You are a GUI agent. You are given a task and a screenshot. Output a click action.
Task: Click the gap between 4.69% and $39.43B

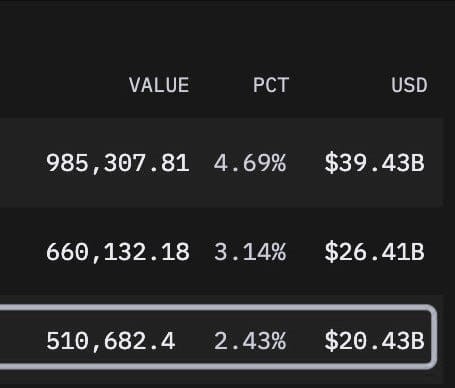305,163
